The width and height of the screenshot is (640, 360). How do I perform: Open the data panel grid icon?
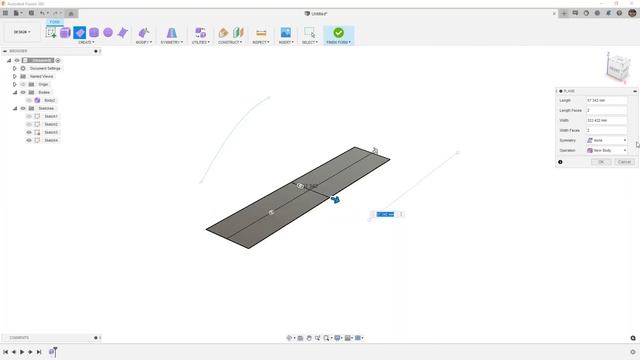pyautogui.click(x=5, y=13)
